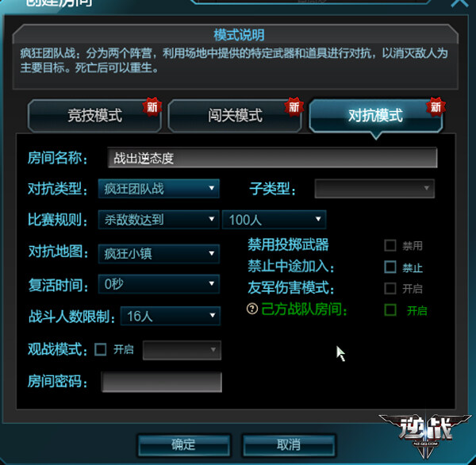Check the 友军伤害模式 开启 box
Screen dimensions: 476x465
(x=390, y=288)
